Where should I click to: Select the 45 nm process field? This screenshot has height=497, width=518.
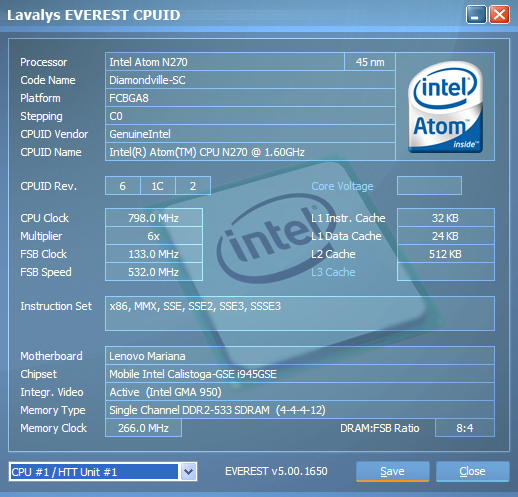(370, 62)
